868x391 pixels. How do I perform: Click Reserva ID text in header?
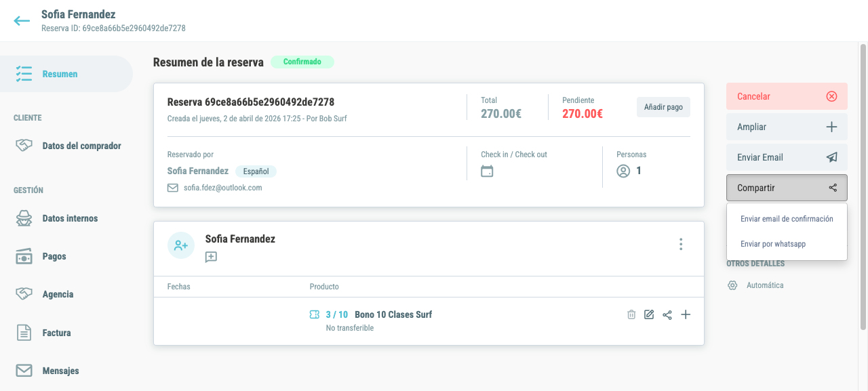(113, 28)
